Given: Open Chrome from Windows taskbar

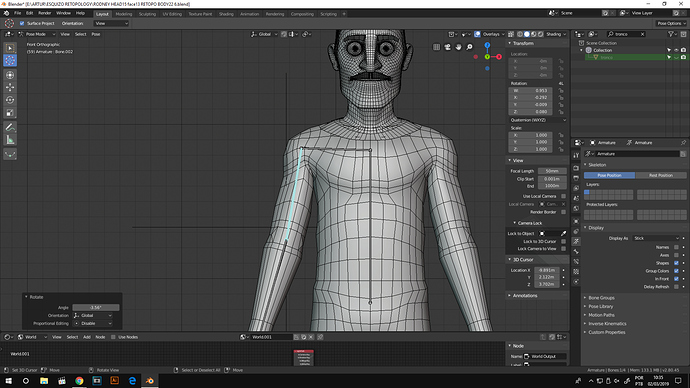Looking at the screenshot, I should point(79,381).
